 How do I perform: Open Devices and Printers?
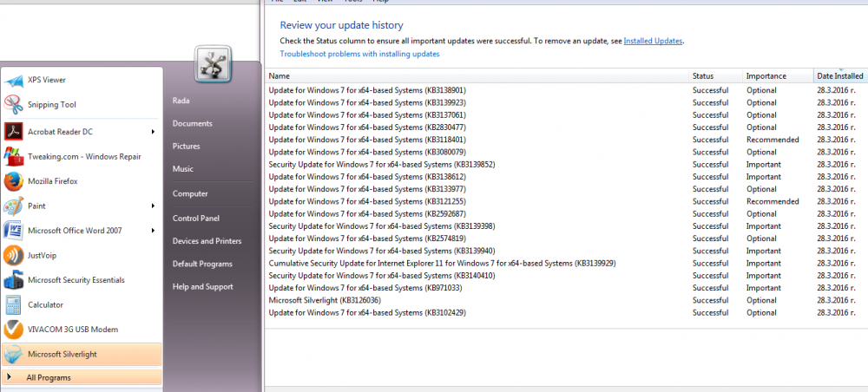coord(207,241)
